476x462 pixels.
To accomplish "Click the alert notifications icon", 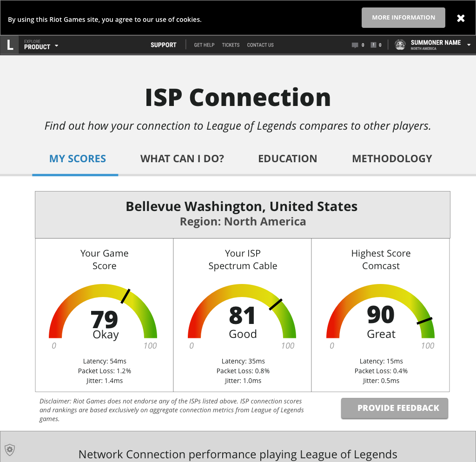I will click(373, 45).
